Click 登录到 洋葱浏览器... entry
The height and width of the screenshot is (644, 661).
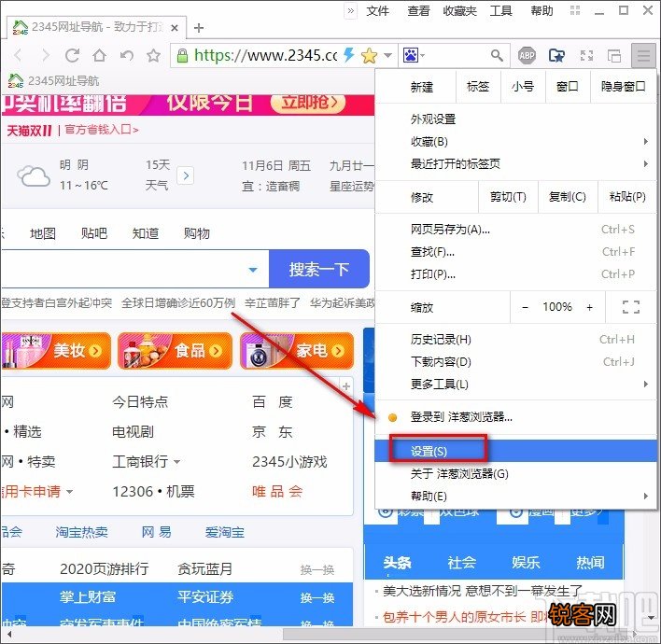(x=515, y=417)
